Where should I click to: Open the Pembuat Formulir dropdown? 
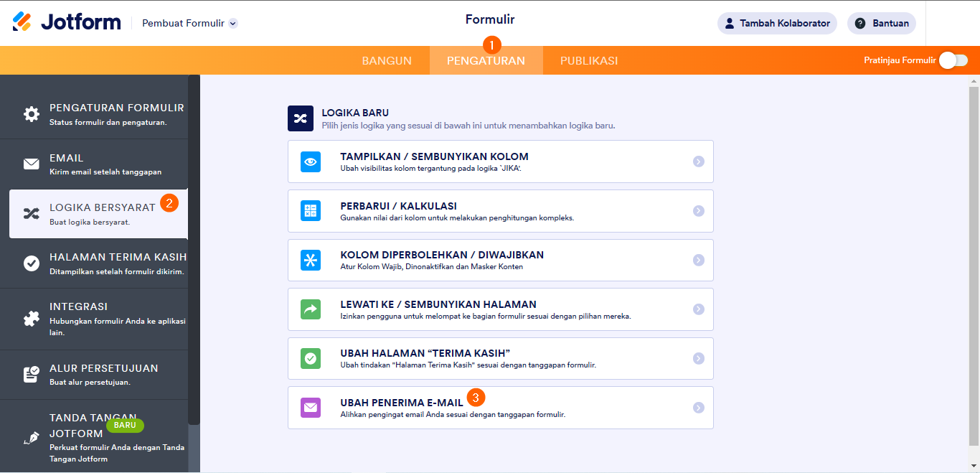(189, 23)
